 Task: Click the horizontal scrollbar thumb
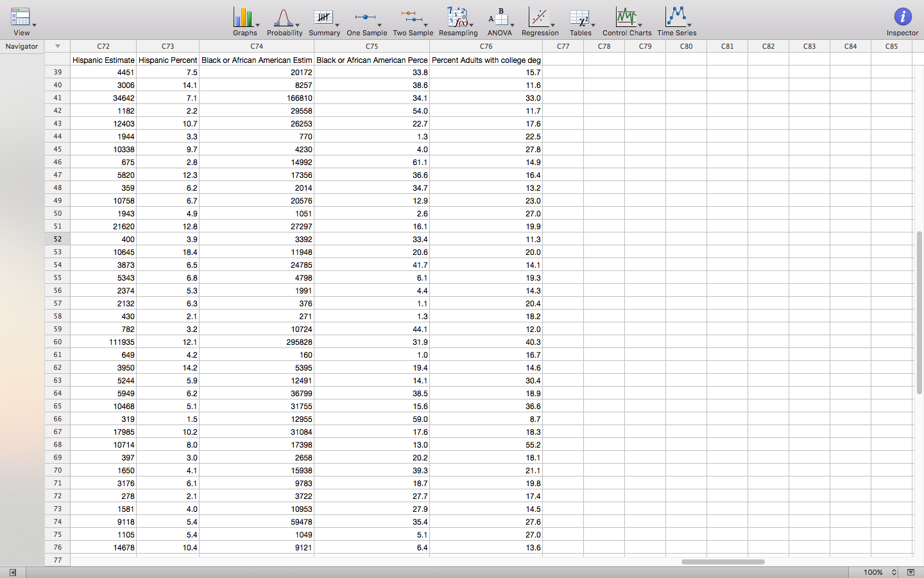click(x=723, y=562)
